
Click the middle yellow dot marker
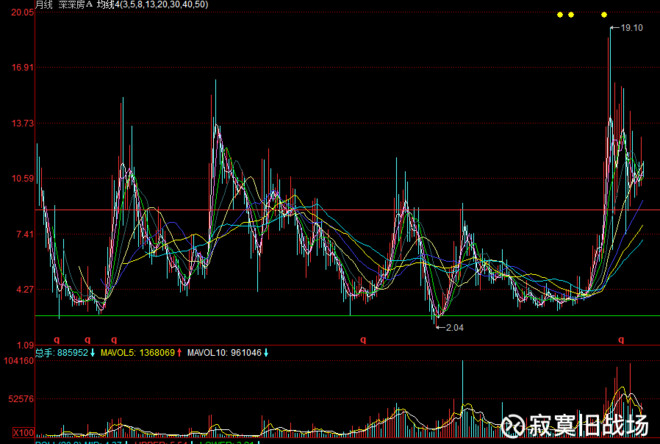click(571, 15)
